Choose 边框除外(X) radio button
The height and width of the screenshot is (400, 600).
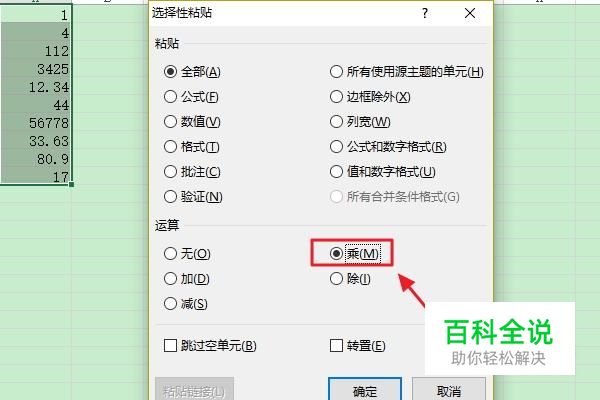click(x=370, y=97)
